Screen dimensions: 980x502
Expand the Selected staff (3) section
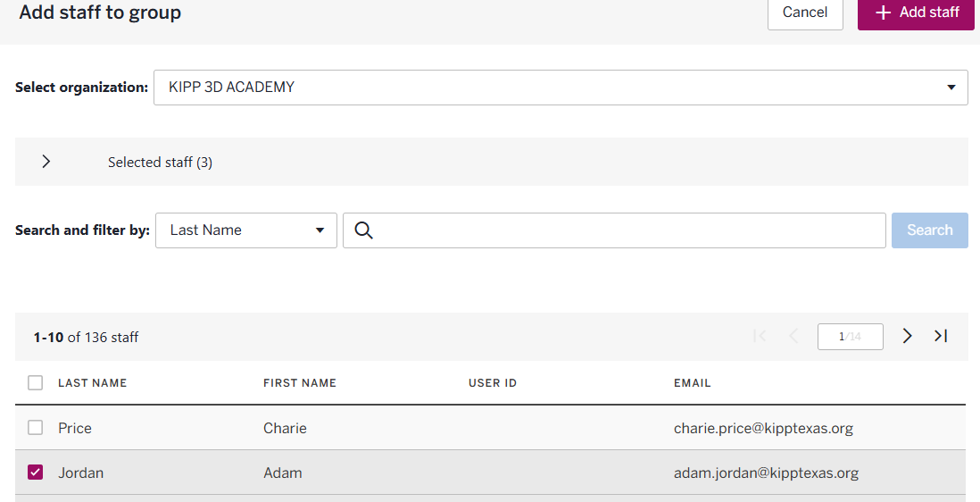[x=46, y=162]
